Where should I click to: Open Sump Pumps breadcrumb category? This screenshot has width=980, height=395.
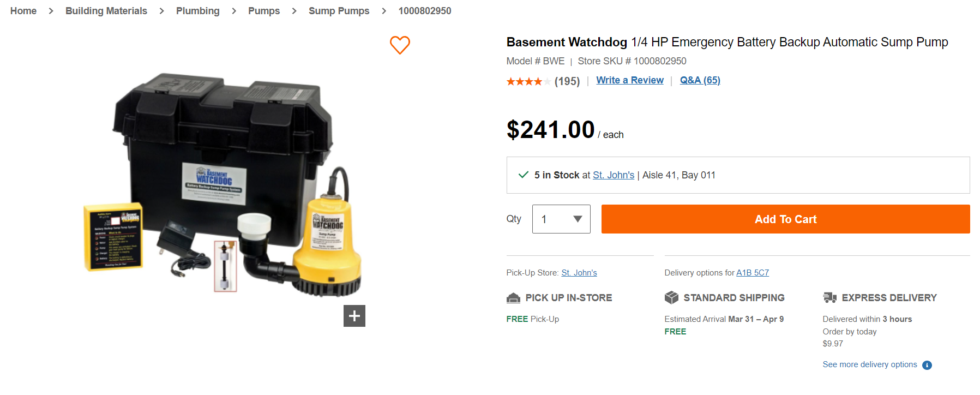pyautogui.click(x=339, y=11)
